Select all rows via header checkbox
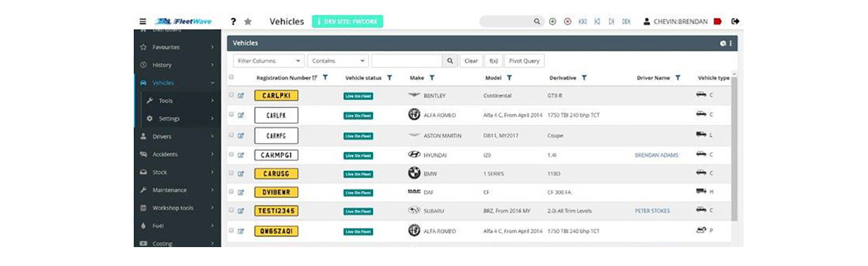 (x=231, y=78)
